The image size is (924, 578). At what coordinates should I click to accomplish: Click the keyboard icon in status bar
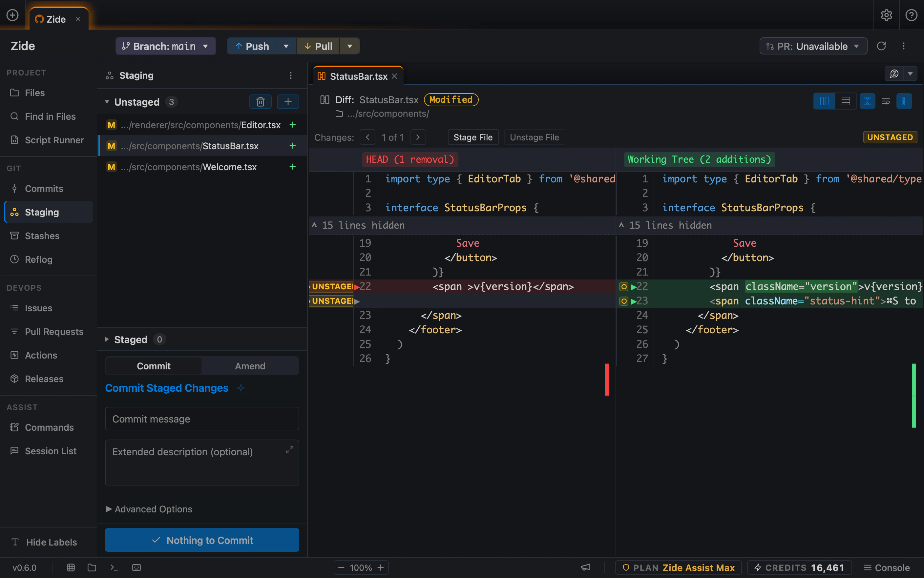tap(136, 567)
